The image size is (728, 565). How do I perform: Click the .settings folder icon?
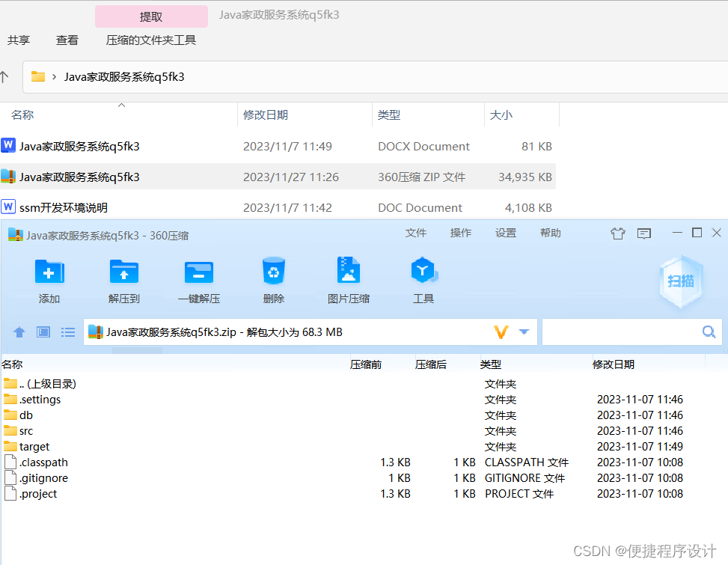[x=10, y=400]
